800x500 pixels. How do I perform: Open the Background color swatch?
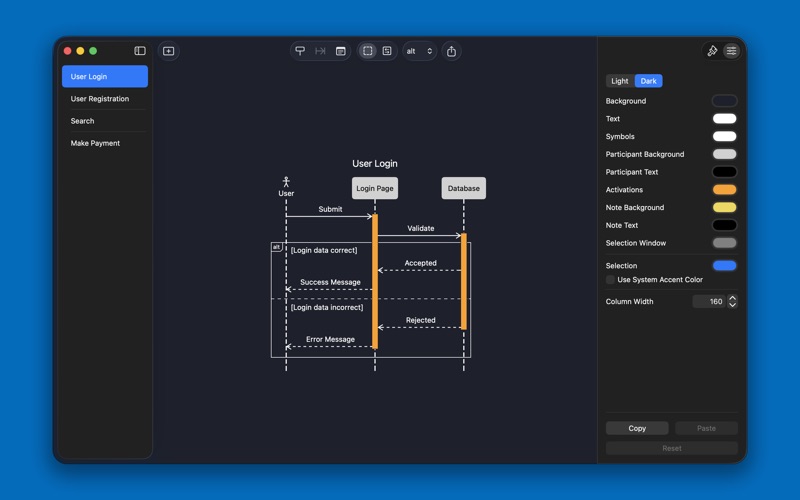pos(724,101)
